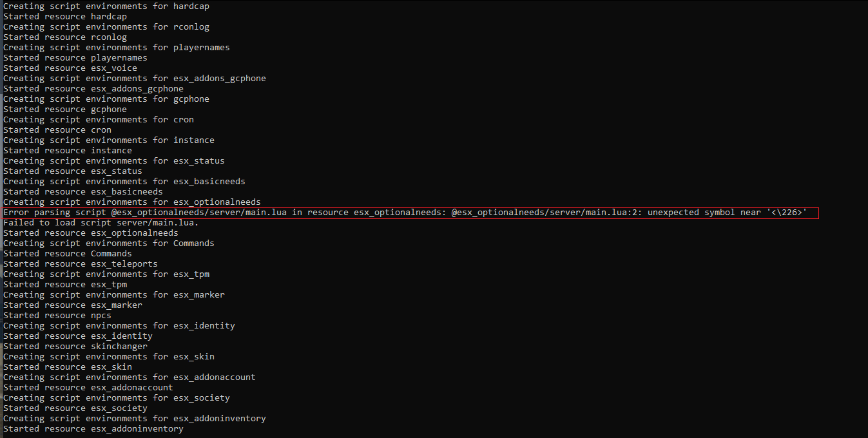Click the "Started resource esx_society" line
This screenshot has height=438, width=868.
[75, 408]
